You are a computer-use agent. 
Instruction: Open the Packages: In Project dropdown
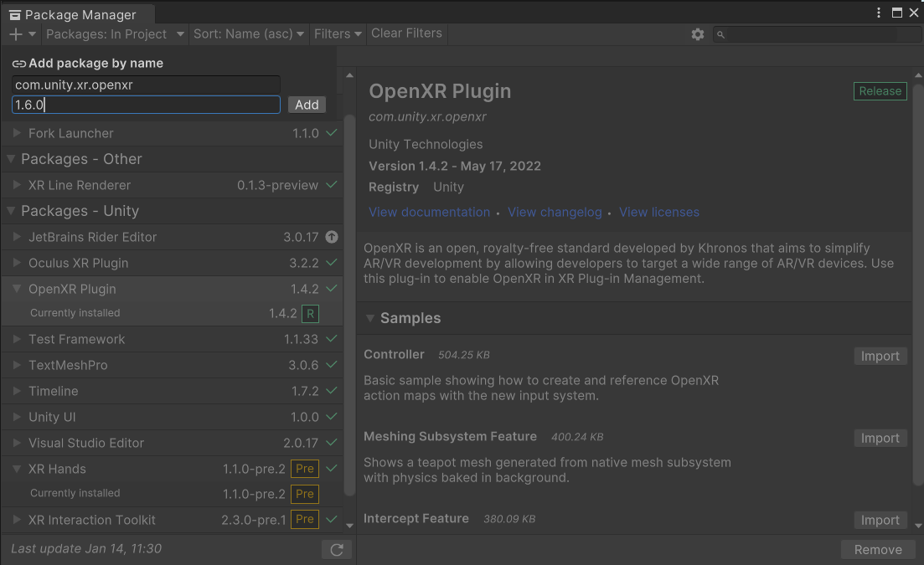(x=115, y=34)
